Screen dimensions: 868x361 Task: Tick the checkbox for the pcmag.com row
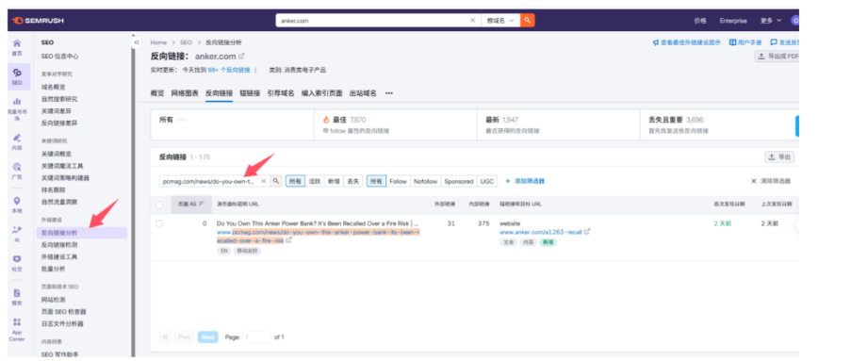click(159, 223)
